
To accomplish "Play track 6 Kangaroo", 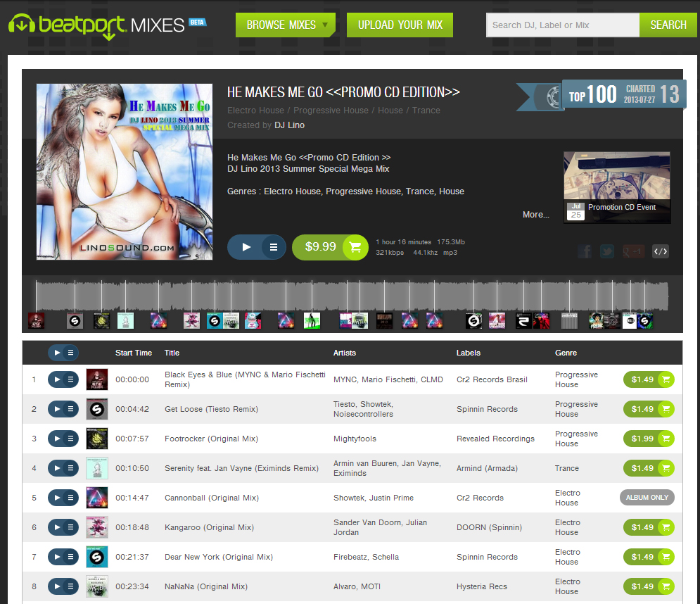I will [x=57, y=527].
